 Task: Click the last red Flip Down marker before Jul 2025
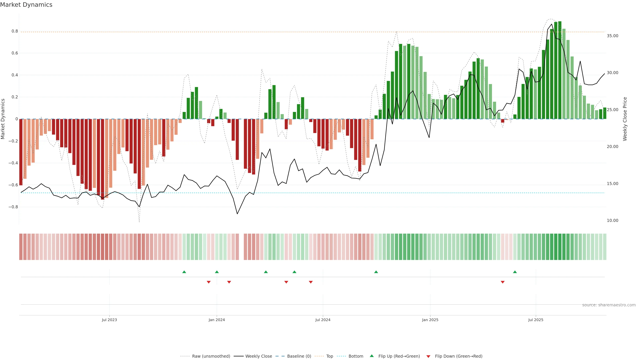click(x=503, y=282)
